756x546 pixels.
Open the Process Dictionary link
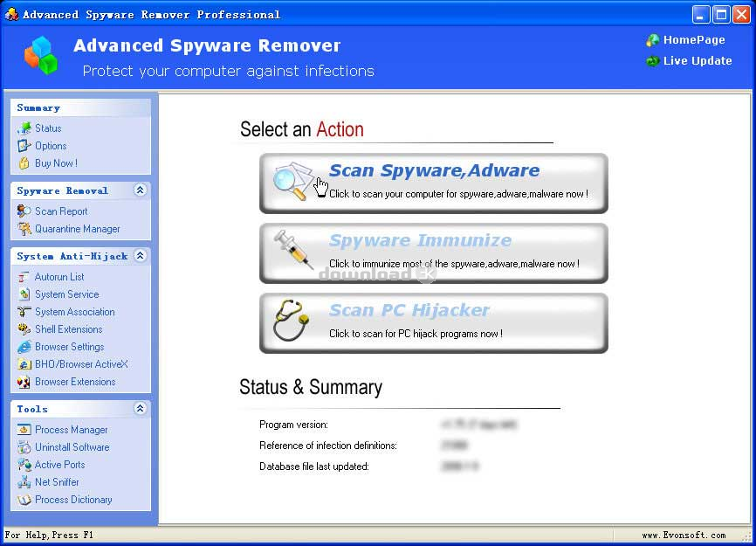pyautogui.click(x=73, y=500)
